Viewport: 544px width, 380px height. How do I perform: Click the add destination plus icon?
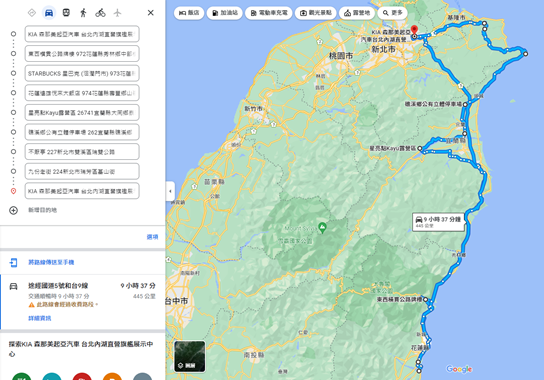pos(13,210)
